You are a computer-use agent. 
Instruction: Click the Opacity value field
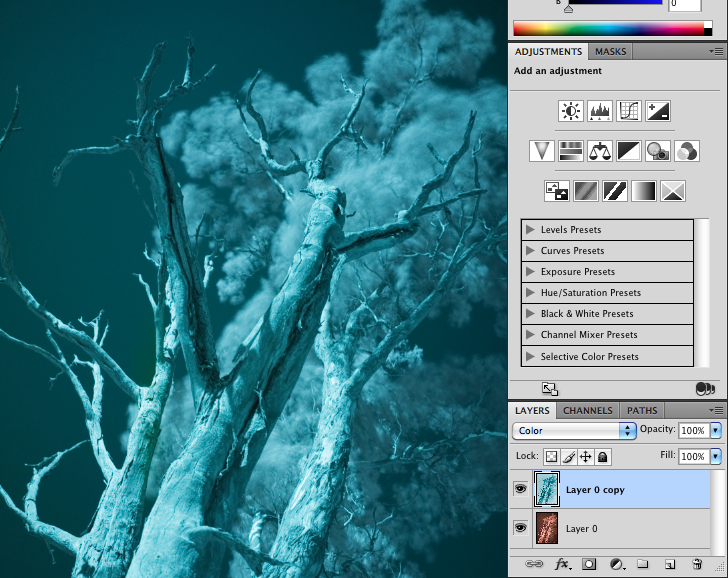(x=694, y=430)
